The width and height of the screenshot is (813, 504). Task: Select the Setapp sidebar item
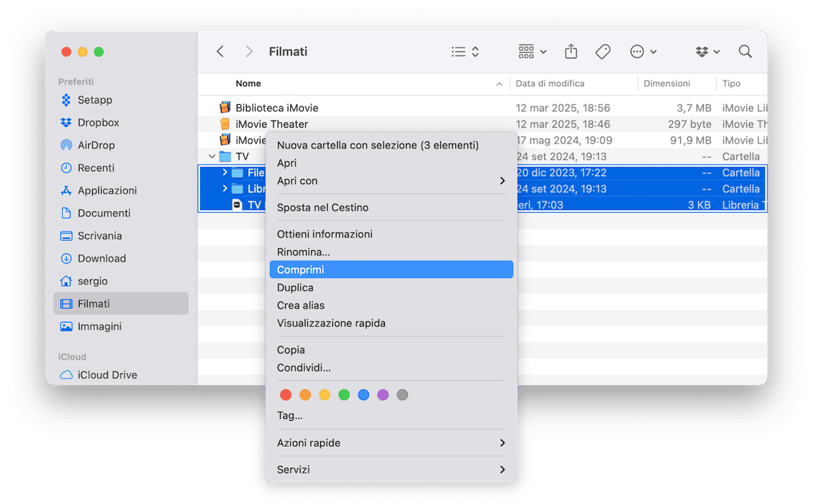tap(94, 100)
